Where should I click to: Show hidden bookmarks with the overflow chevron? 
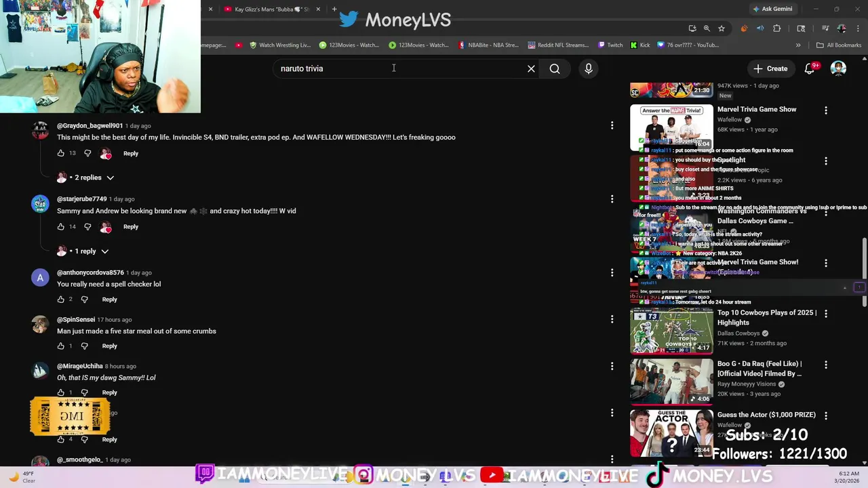[798, 45]
